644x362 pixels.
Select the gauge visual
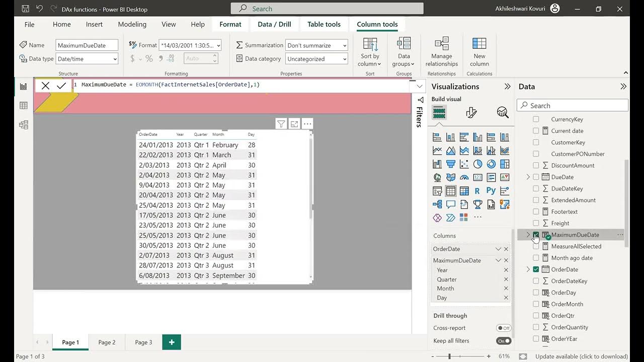(464, 177)
